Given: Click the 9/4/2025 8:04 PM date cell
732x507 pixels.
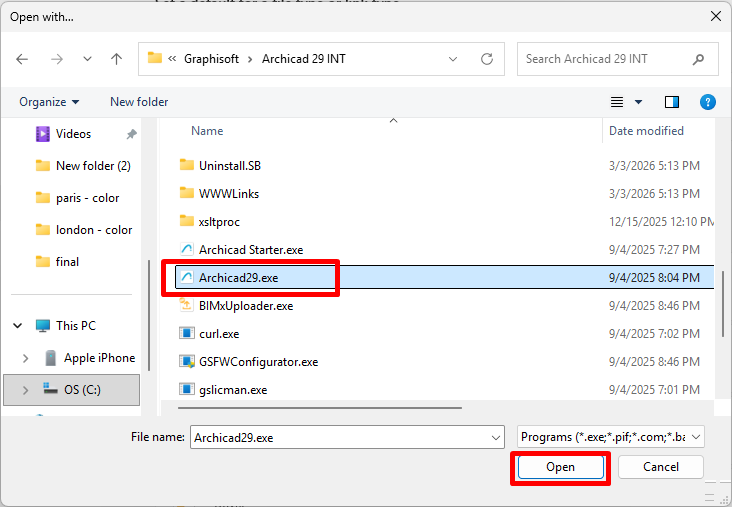Looking at the screenshot, I should click(654, 278).
